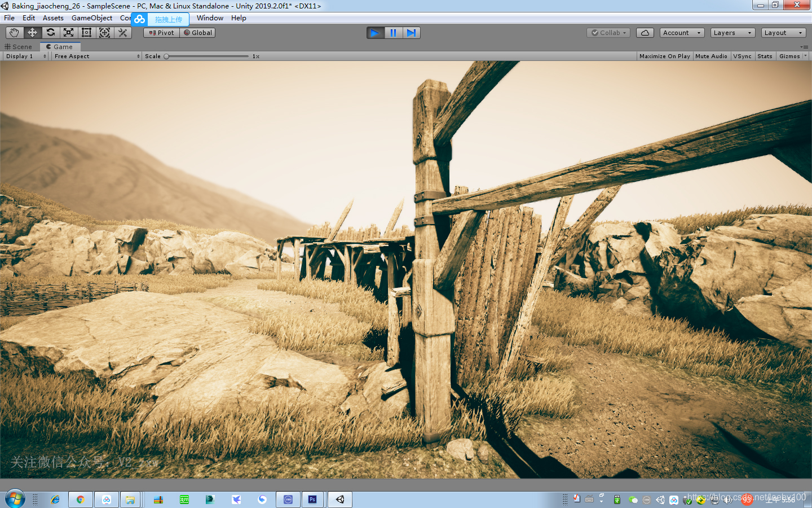812x508 pixels.
Task: Open the blue bird taskbar app
Action: tap(236, 500)
